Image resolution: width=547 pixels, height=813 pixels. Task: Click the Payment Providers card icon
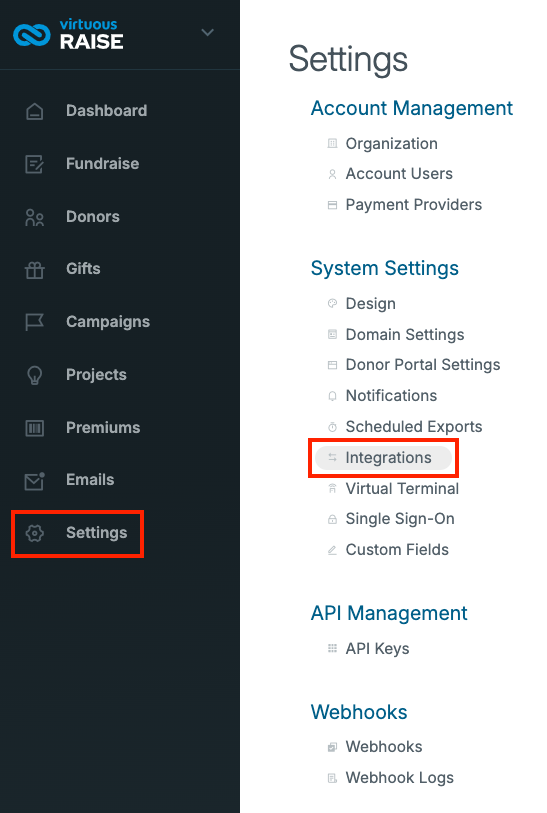(x=332, y=205)
